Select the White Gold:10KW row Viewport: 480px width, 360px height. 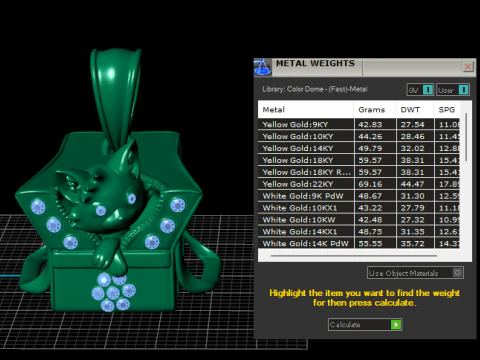359,220
